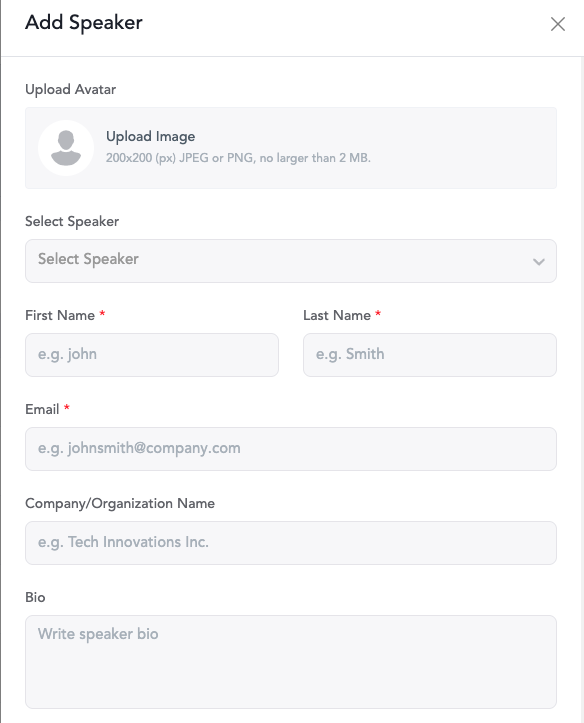Click the Add Speaker dialog title

click(84, 23)
